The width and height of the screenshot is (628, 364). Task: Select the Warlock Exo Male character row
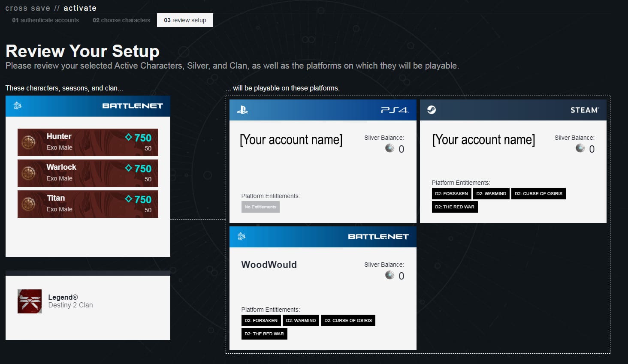pyautogui.click(x=88, y=173)
